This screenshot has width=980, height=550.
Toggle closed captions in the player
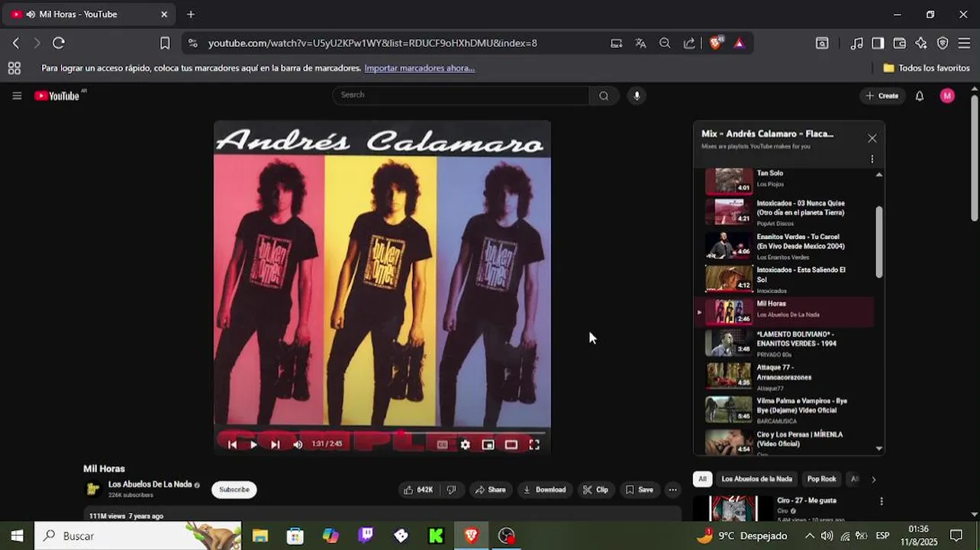click(442, 445)
